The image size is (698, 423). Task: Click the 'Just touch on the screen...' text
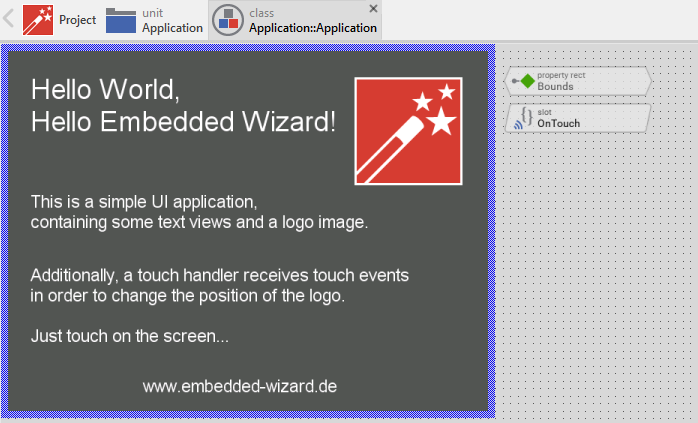[x=130, y=336]
